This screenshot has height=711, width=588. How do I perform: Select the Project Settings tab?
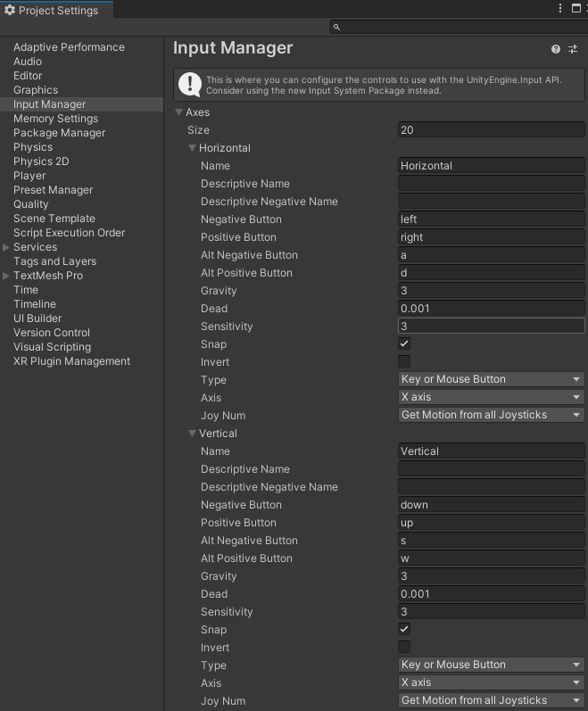coord(56,10)
